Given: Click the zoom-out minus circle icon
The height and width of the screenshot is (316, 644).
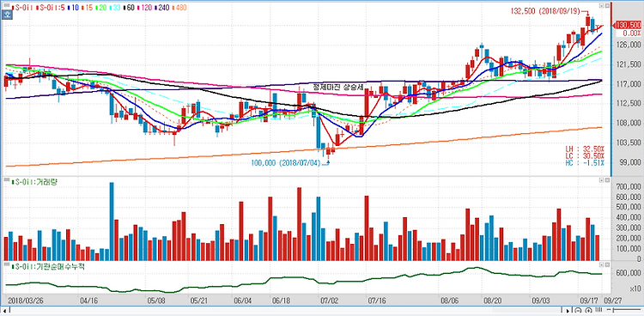Looking at the screenshot, I should tap(578, 310).
